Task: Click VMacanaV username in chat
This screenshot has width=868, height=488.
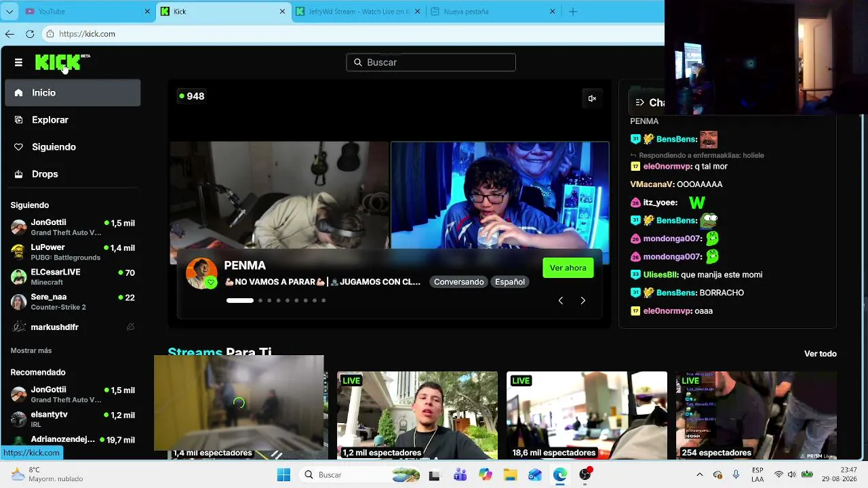Action: [652, 184]
